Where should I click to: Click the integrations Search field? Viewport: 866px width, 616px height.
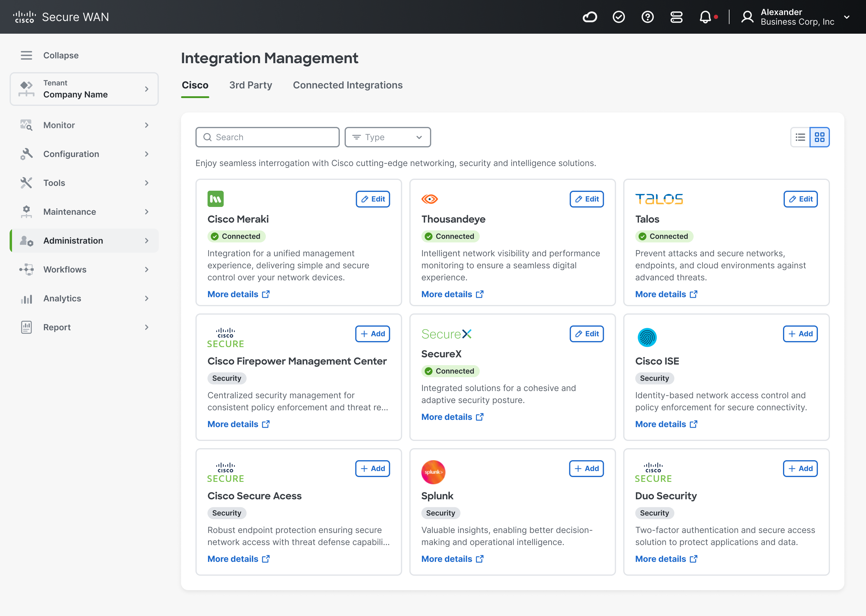(x=267, y=137)
